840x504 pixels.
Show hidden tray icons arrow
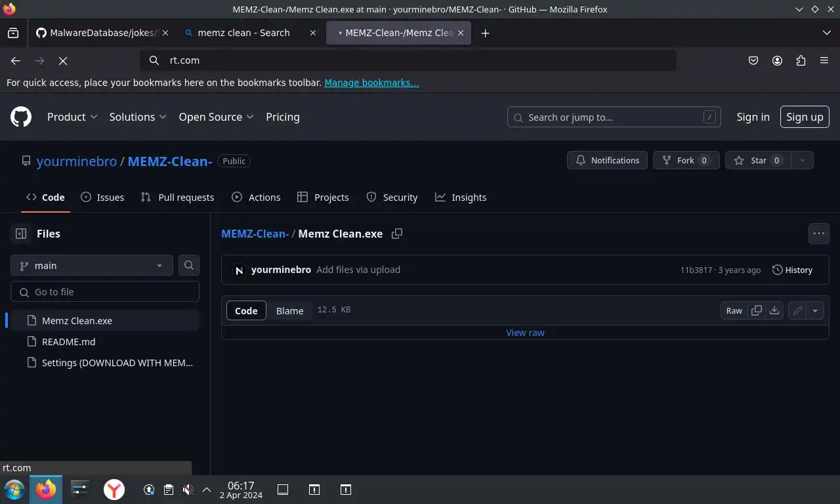coord(206,490)
